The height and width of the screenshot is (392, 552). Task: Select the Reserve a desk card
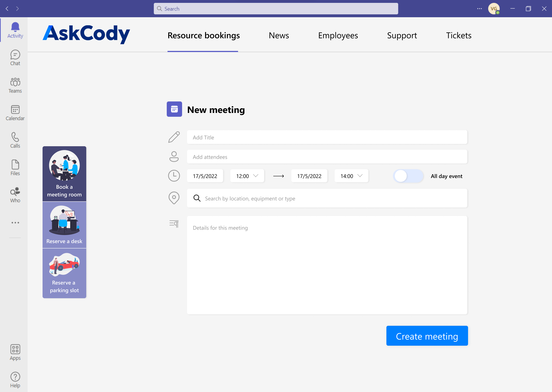(x=64, y=225)
